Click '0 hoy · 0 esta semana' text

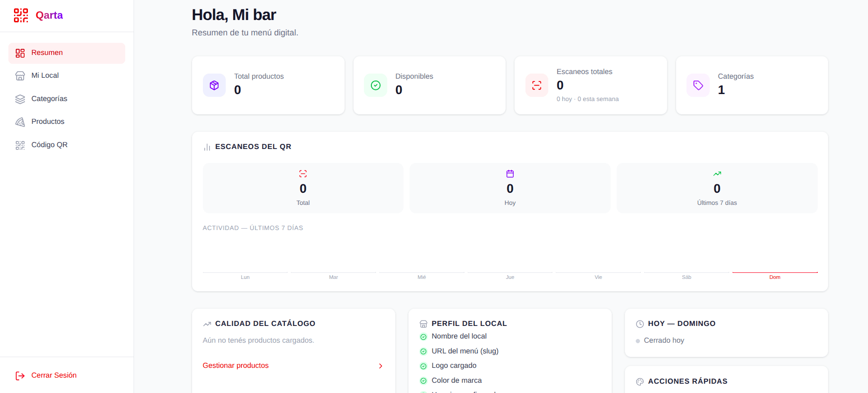tap(588, 99)
